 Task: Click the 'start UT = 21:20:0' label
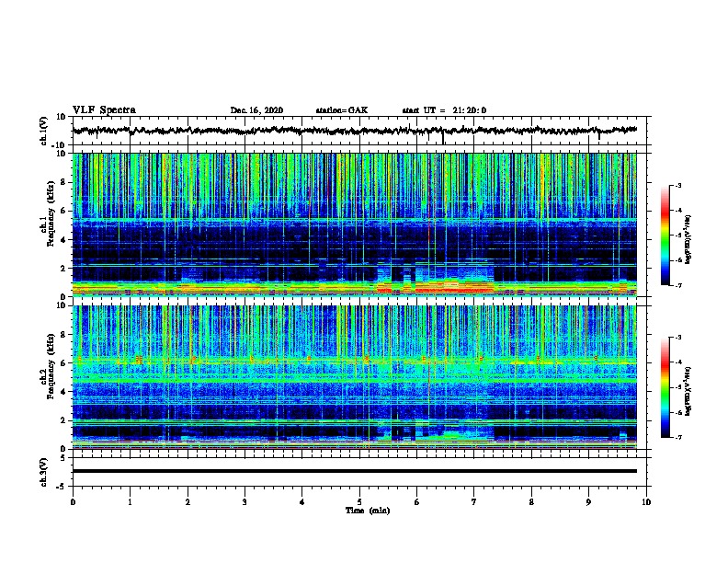click(x=444, y=110)
